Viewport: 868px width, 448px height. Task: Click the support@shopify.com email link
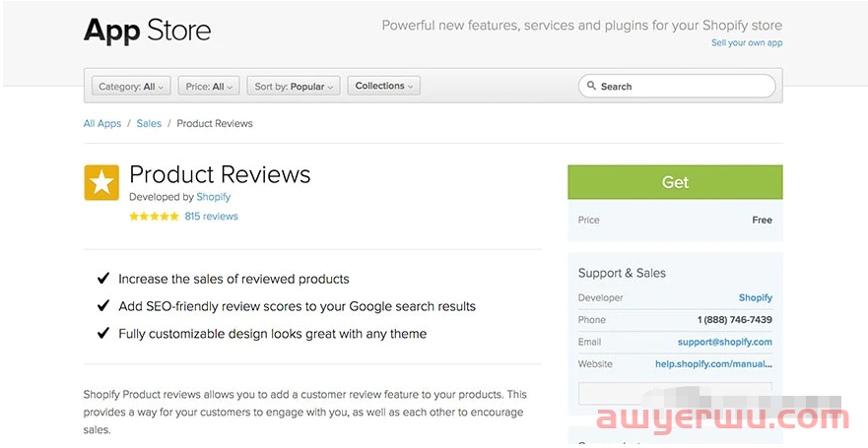click(724, 343)
